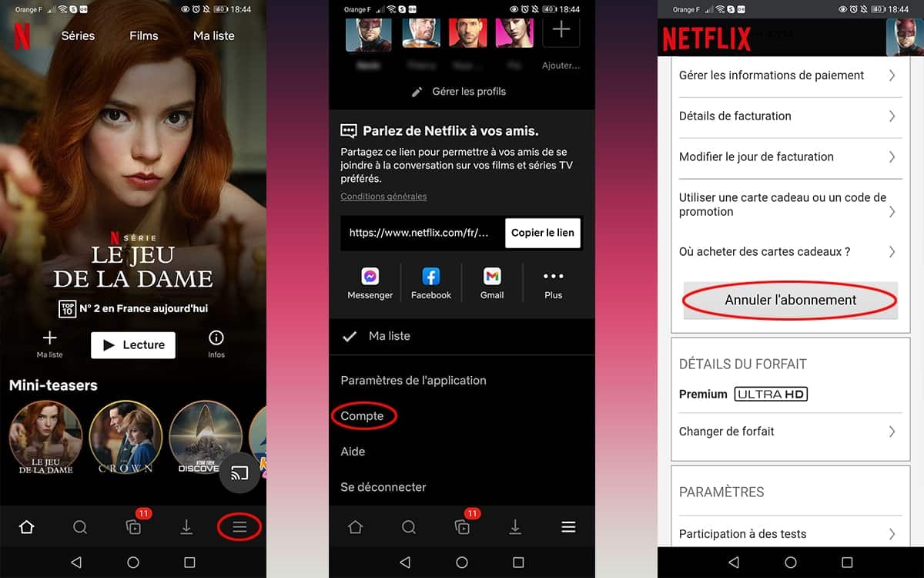Switch to the Films tab
This screenshot has height=578, width=924.
pos(143,36)
